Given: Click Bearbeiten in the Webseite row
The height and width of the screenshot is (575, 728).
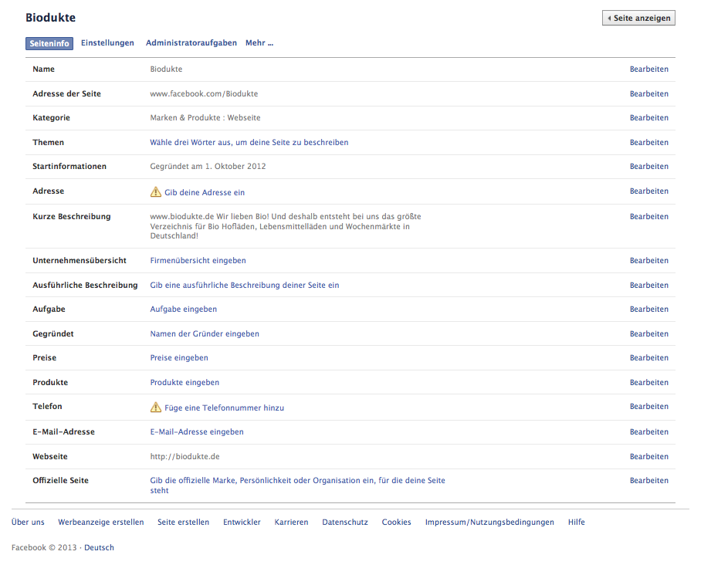Looking at the screenshot, I should (648, 457).
